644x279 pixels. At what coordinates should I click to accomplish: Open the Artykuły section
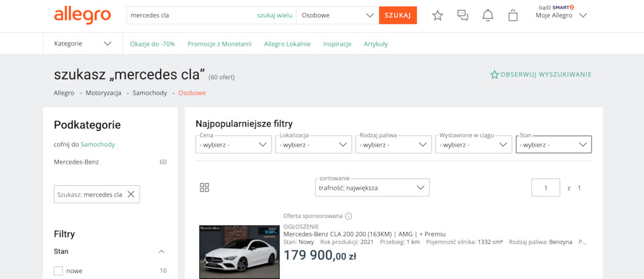pyautogui.click(x=376, y=44)
